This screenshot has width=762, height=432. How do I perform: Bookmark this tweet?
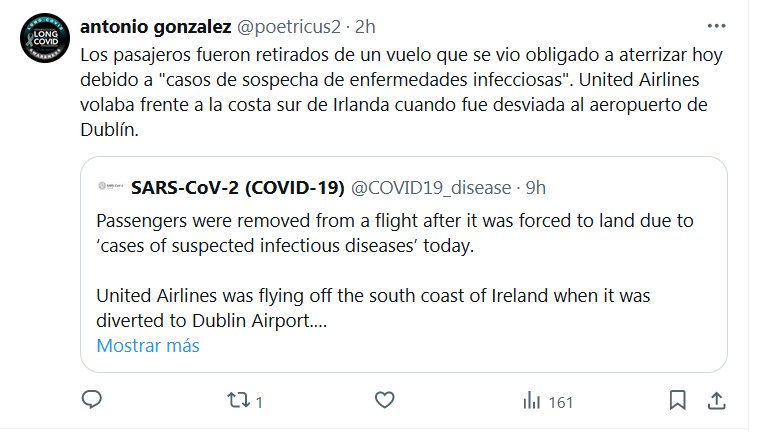pos(678,401)
